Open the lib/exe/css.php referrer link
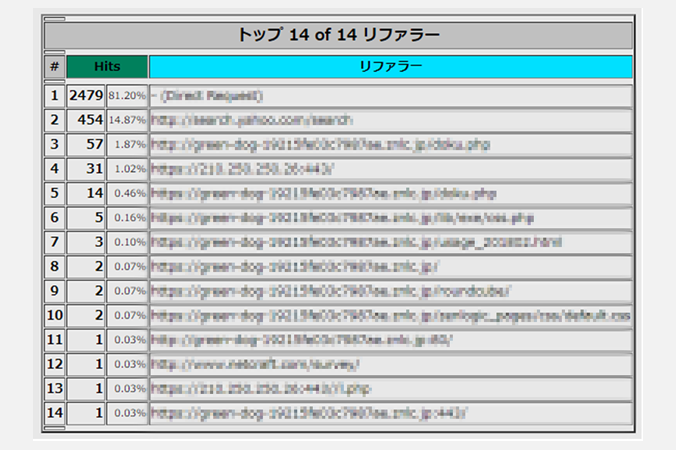The width and height of the screenshot is (676, 450). pos(342,218)
